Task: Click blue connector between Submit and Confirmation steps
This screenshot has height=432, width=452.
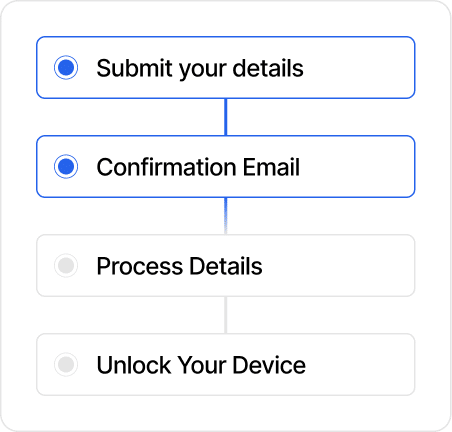Action: coord(226,117)
